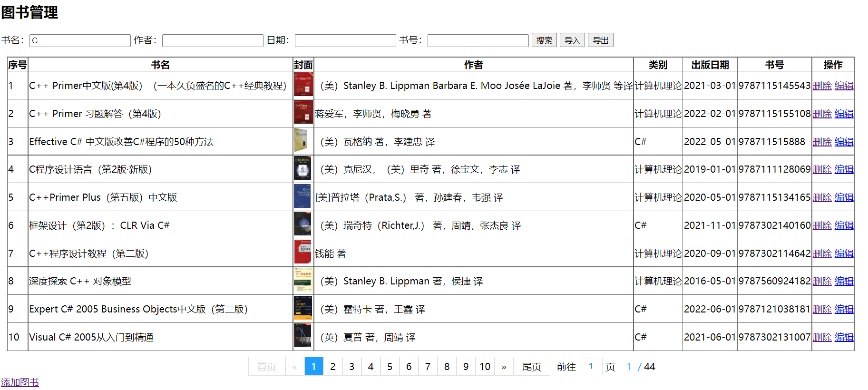868x390 pixels.
Task: Click the 首页 first page button
Action: click(267, 367)
